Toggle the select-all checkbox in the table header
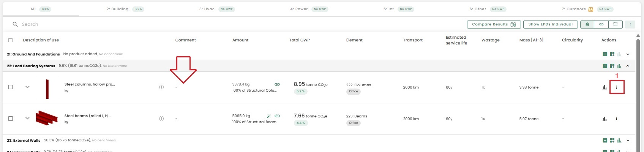The height and width of the screenshot is (152, 644). [x=11, y=40]
